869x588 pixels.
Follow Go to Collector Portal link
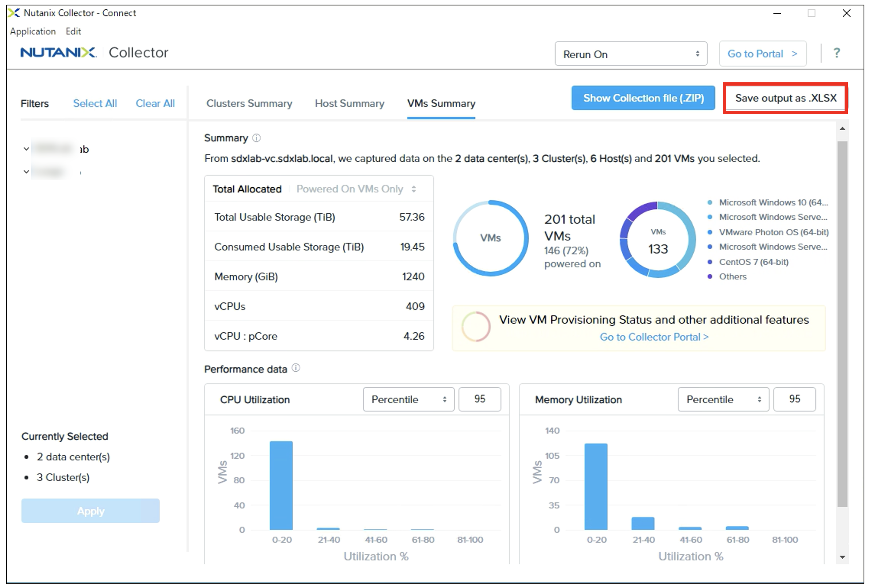pyautogui.click(x=654, y=337)
